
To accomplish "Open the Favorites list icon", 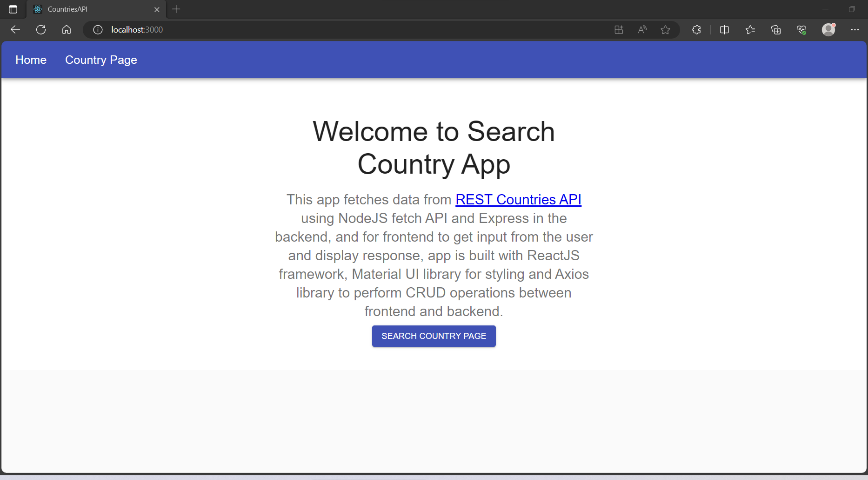I will 750,29.
